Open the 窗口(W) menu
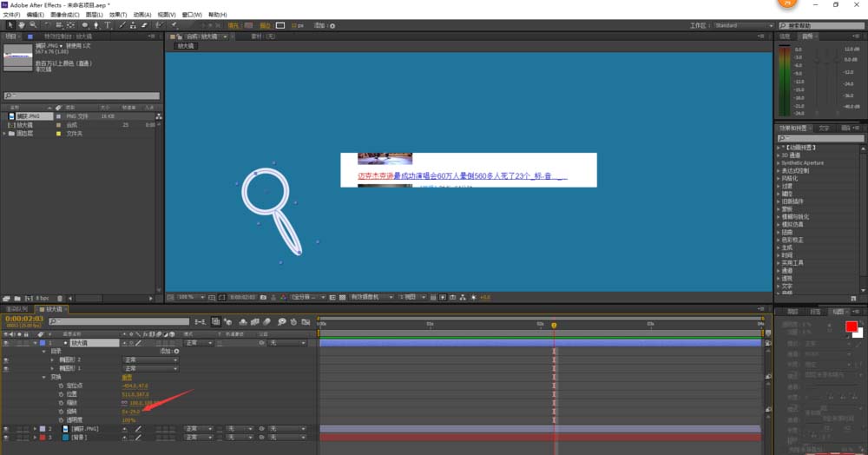The image size is (868, 455). [192, 15]
